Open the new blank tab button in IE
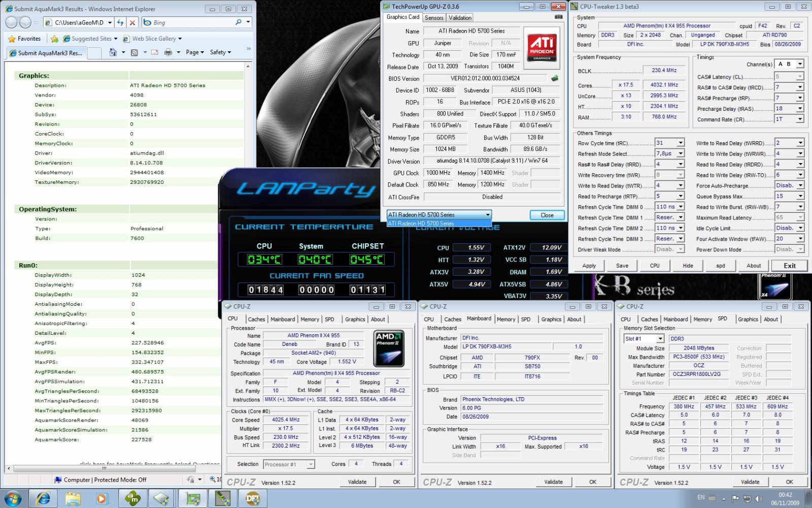This screenshot has width=812, height=508. tap(94, 53)
